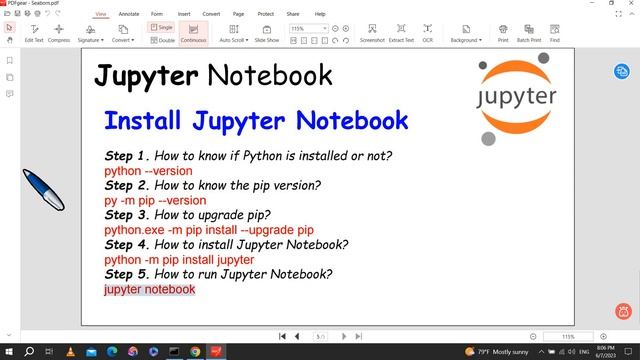This screenshot has width=640, height=360.
Task: Open the Background dropdown
Action: [x=466, y=33]
